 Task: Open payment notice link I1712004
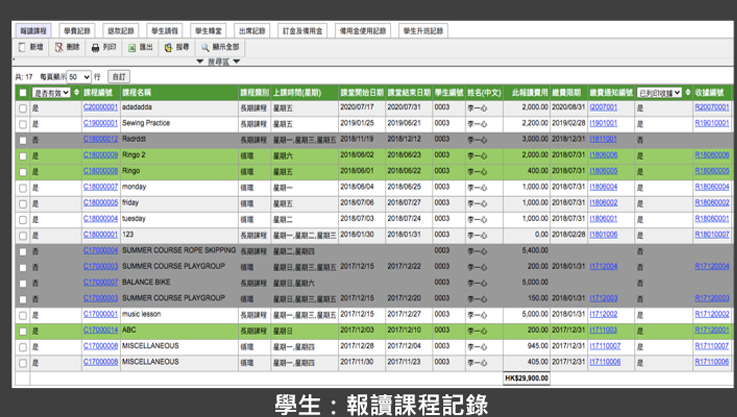[604, 267]
